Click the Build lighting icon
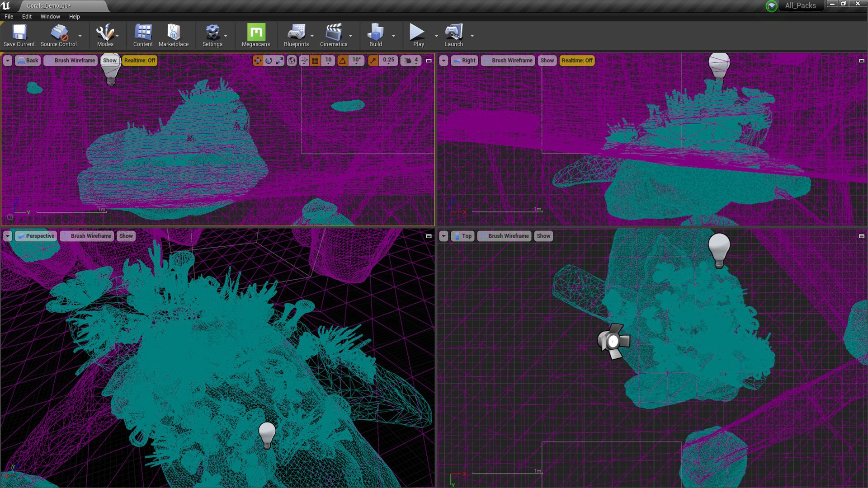 pos(375,35)
